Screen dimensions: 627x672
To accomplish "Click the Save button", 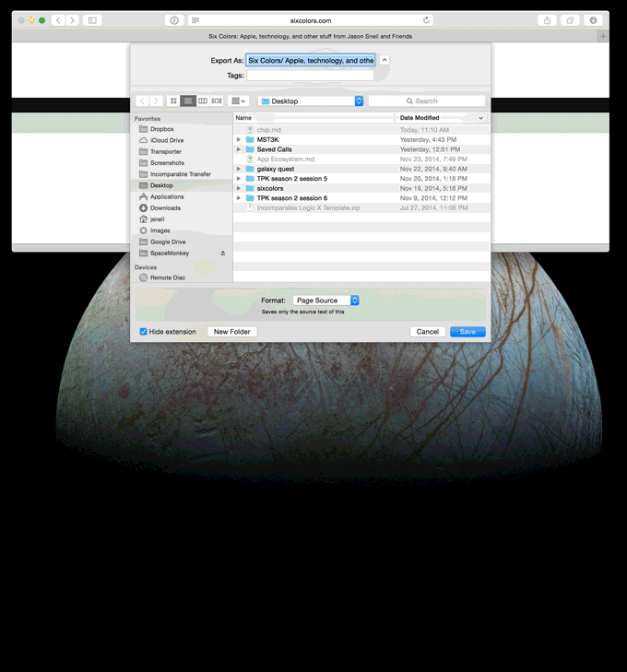I will click(x=467, y=332).
